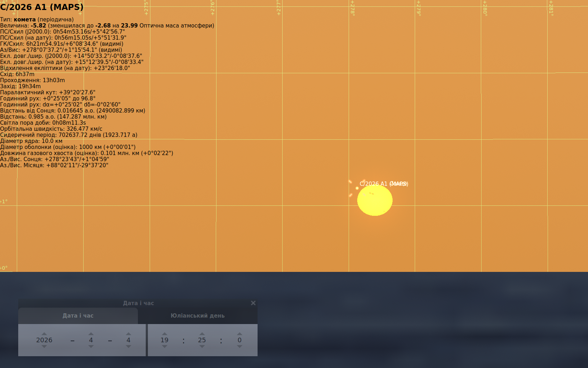Click the +281° azimuth grid label
Screen dimensions: 588x368
click(551, 8)
